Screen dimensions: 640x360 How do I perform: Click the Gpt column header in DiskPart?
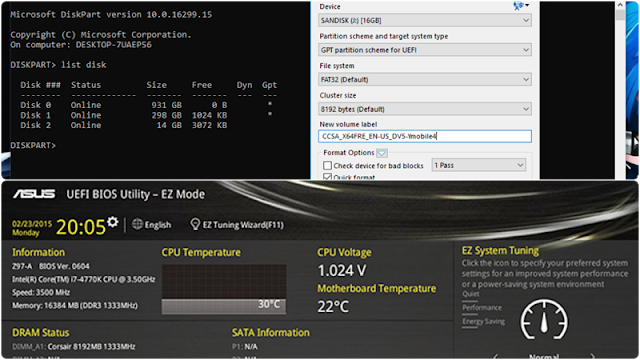click(x=269, y=85)
